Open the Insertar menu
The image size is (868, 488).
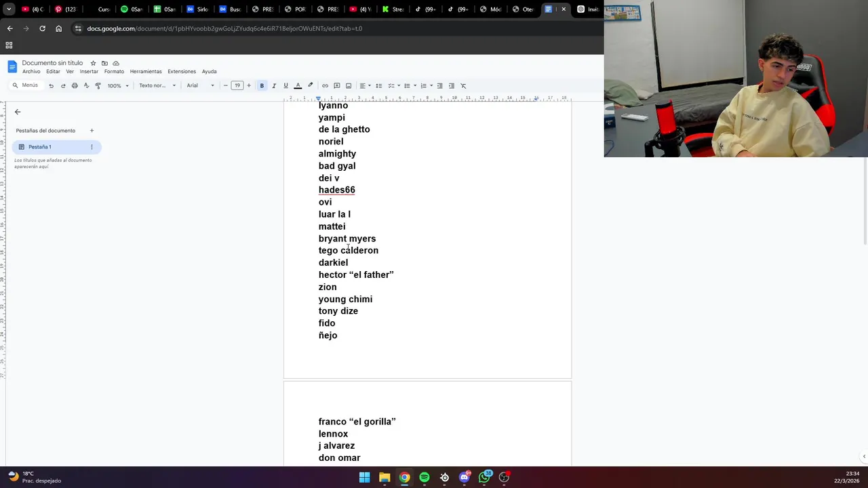point(89,71)
